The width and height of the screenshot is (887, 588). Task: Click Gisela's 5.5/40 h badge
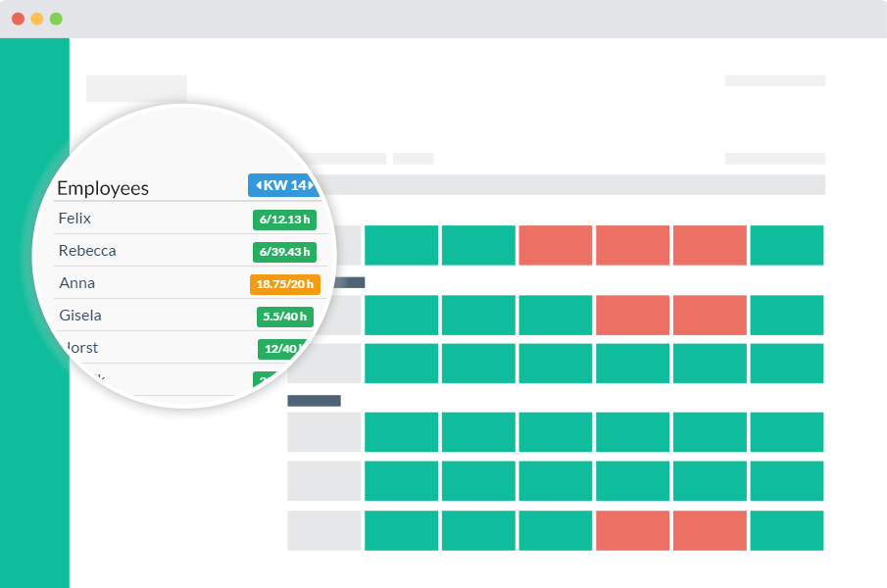tap(287, 316)
